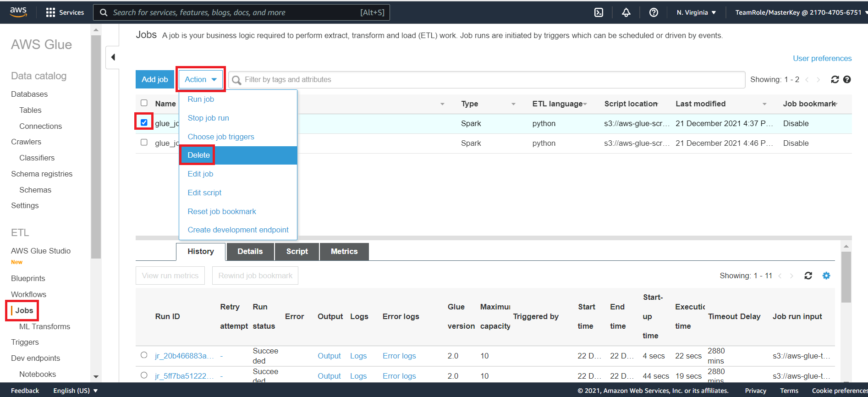The height and width of the screenshot is (397, 868).
Task: Open job run history settings gear
Action: (826, 276)
